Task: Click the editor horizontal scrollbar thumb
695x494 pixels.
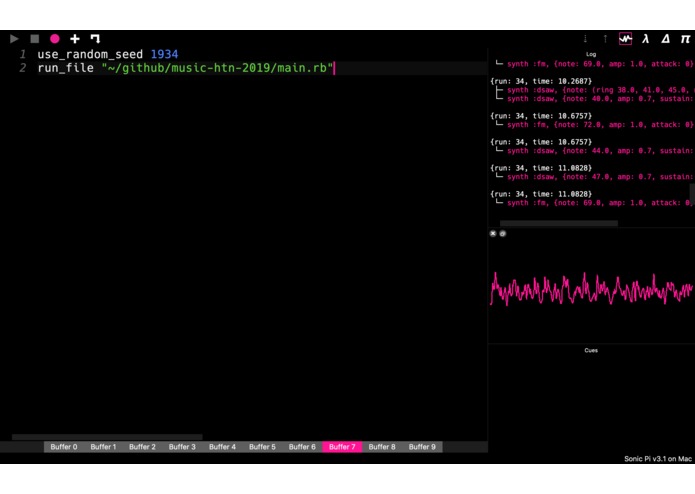Action: pyautogui.click(x=107, y=437)
